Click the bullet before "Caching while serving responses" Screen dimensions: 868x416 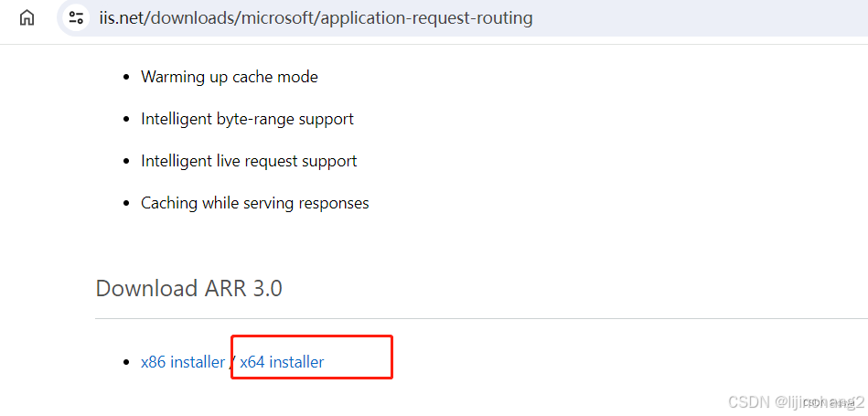point(126,204)
